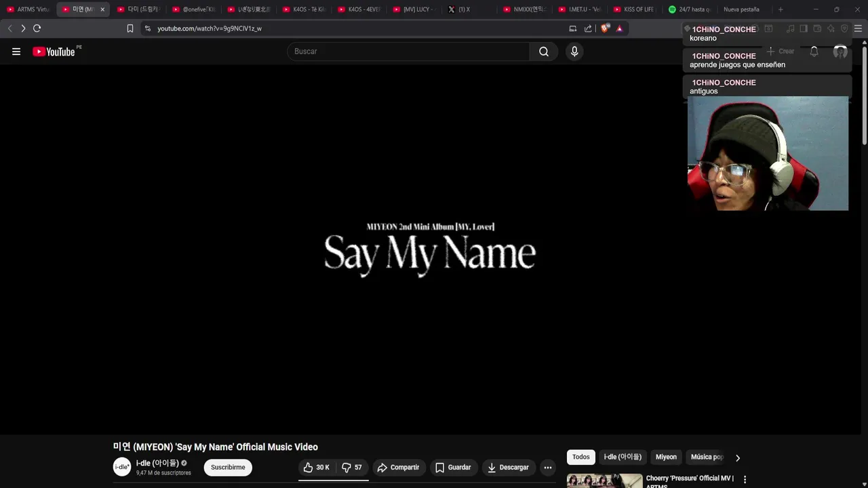Click the Guardar button
This screenshot has width=868, height=488.
[453, 468]
